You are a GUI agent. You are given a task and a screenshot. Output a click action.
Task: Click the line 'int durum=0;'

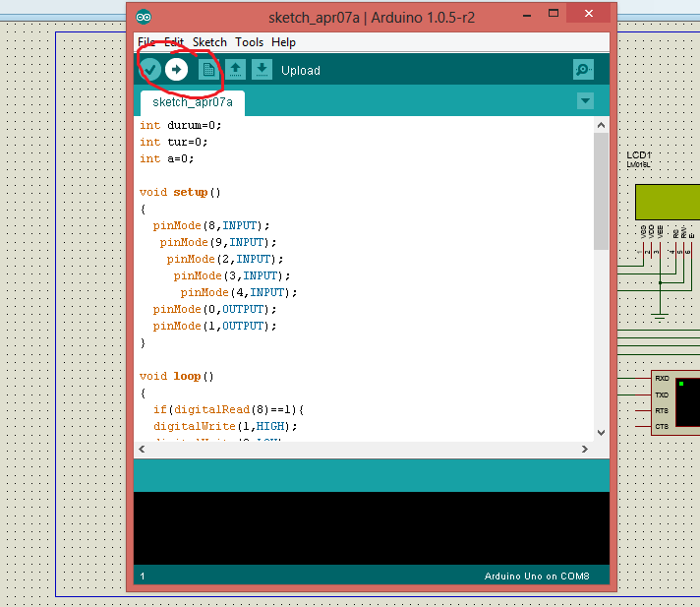180,126
